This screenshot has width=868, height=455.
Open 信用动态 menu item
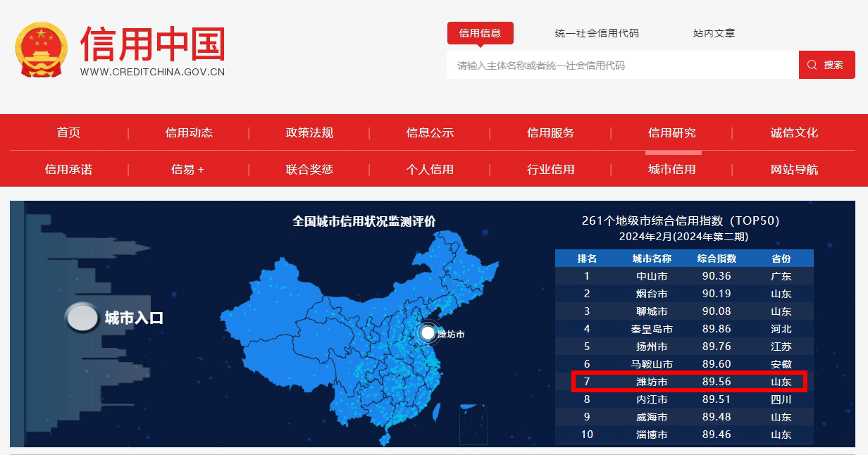pyautogui.click(x=189, y=132)
